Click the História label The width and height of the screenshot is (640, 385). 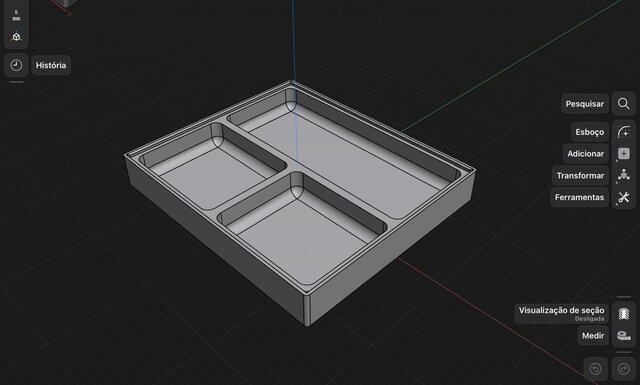pyautogui.click(x=51, y=65)
